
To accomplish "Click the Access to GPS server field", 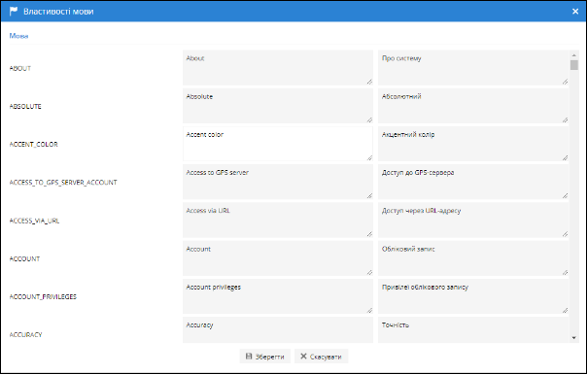I will coord(278,182).
